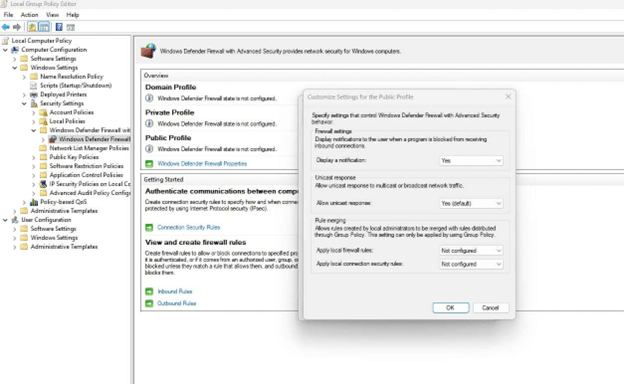
Task: Expand the Policy-based QoS node
Action: coord(24,202)
